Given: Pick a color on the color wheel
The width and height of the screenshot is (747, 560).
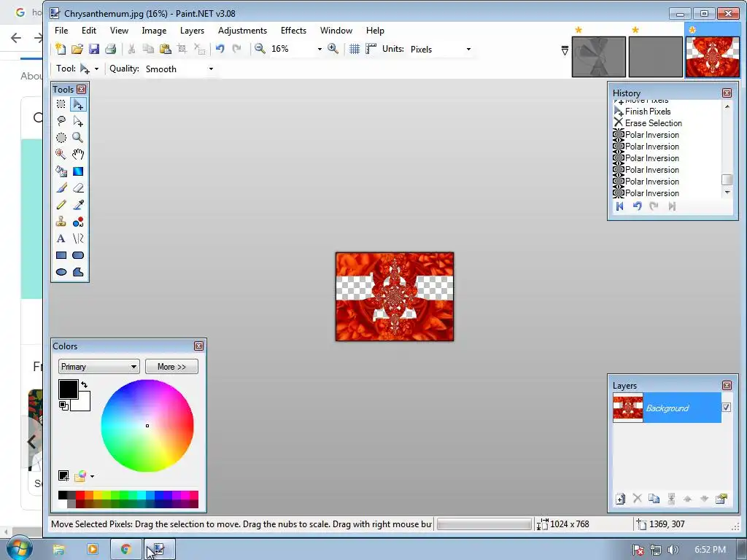Looking at the screenshot, I should (147, 426).
